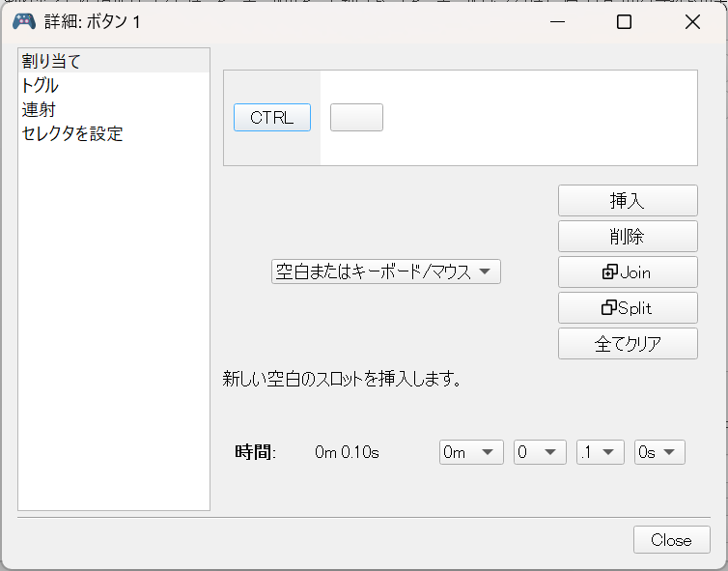Click the gamepad icon in title bar
This screenshot has height=571, width=728.
click(23, 21)
